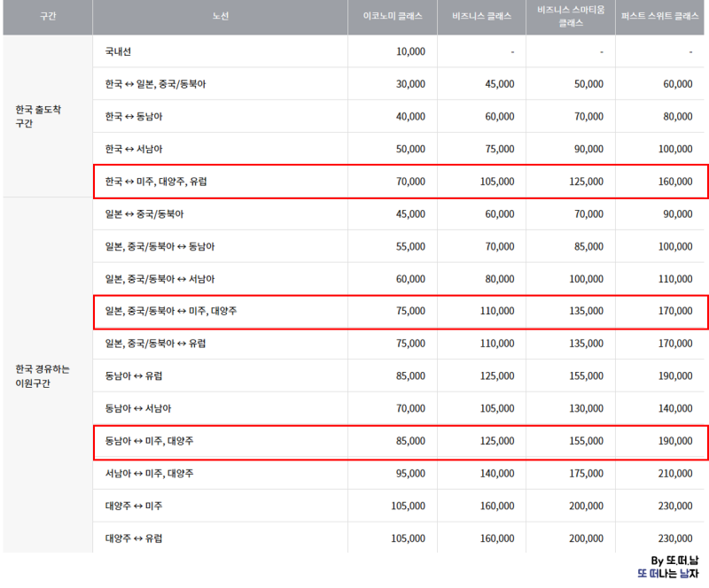Viewport: 709px width, 588px height.
Task: Click the 노선 column header
Action: [220, 16]
